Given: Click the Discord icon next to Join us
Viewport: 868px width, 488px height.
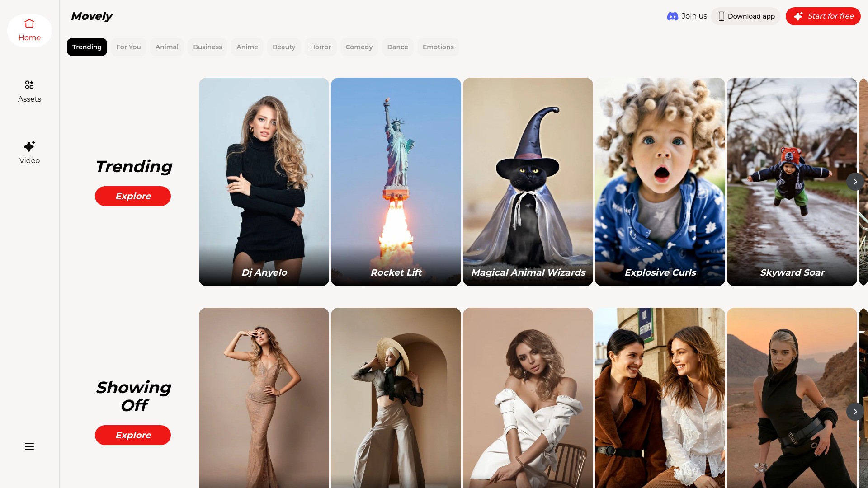Looking at the screenshot, I should 673,16.
